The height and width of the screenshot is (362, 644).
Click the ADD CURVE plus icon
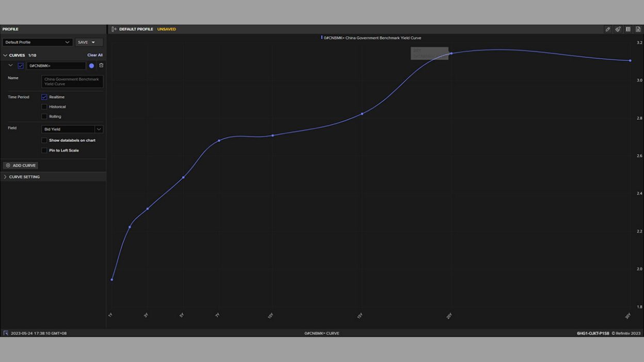point(7,165)
